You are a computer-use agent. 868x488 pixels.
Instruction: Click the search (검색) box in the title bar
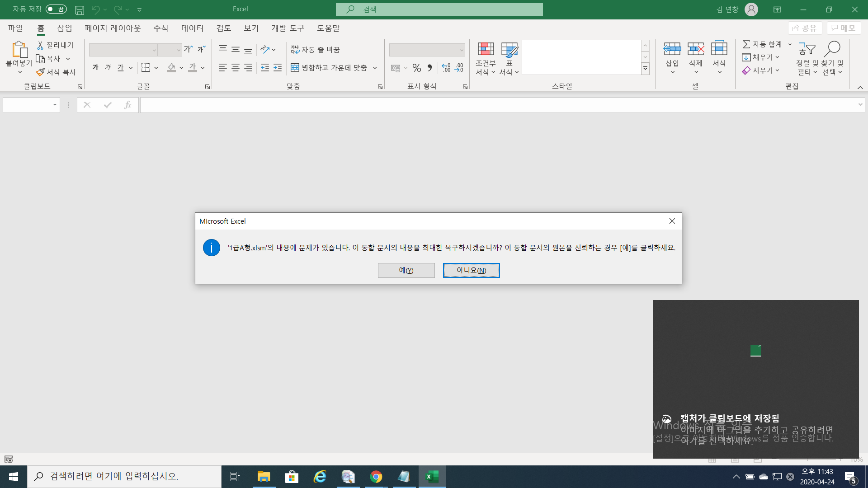pos(439,9)
